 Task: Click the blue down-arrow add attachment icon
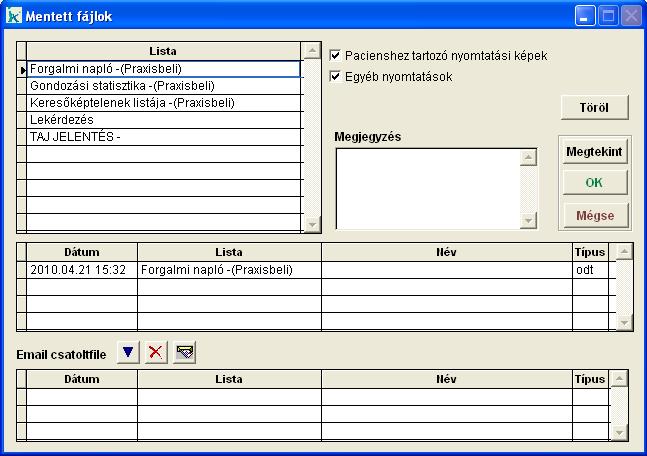[x=127, y=352]
